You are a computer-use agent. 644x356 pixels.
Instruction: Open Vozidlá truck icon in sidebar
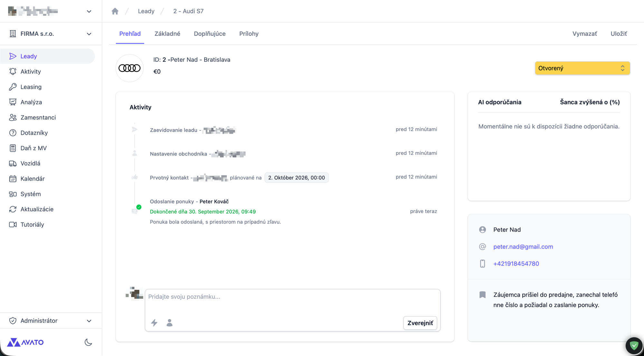pyautogui.click(x=13, y=163)
